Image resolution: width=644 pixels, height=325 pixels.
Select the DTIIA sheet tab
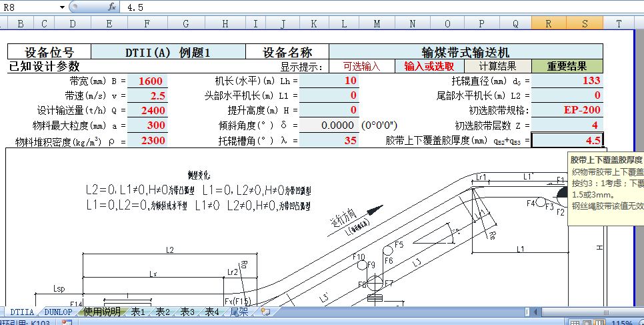point(22,312)
